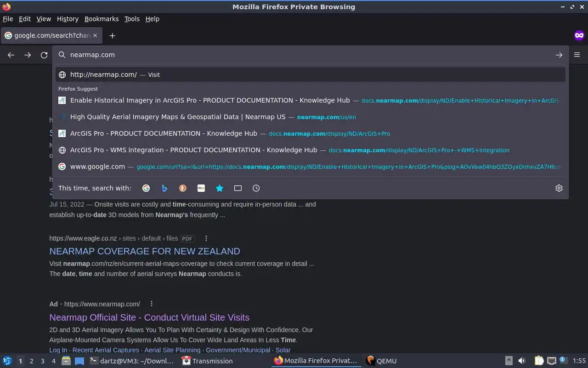Image resolution: width=588 pixels, height=368 pixels.
Task: Open the View menu
Action: (x=44, y=19)
